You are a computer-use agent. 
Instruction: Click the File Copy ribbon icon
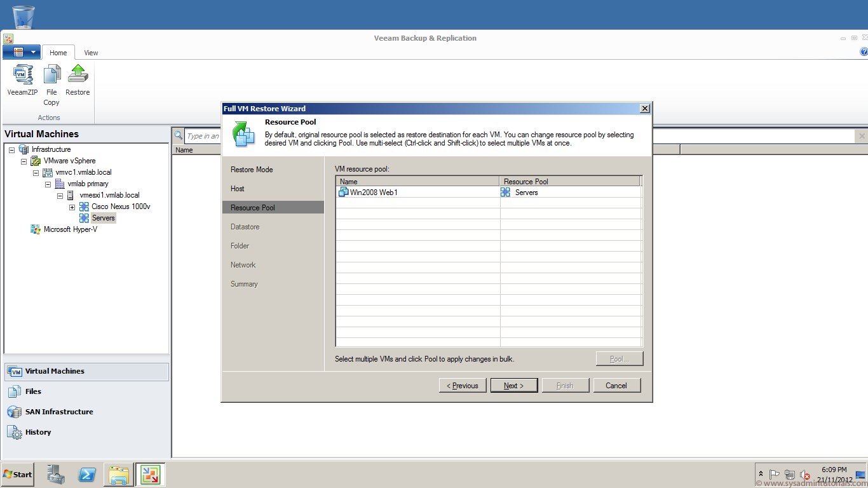[51, 85]
